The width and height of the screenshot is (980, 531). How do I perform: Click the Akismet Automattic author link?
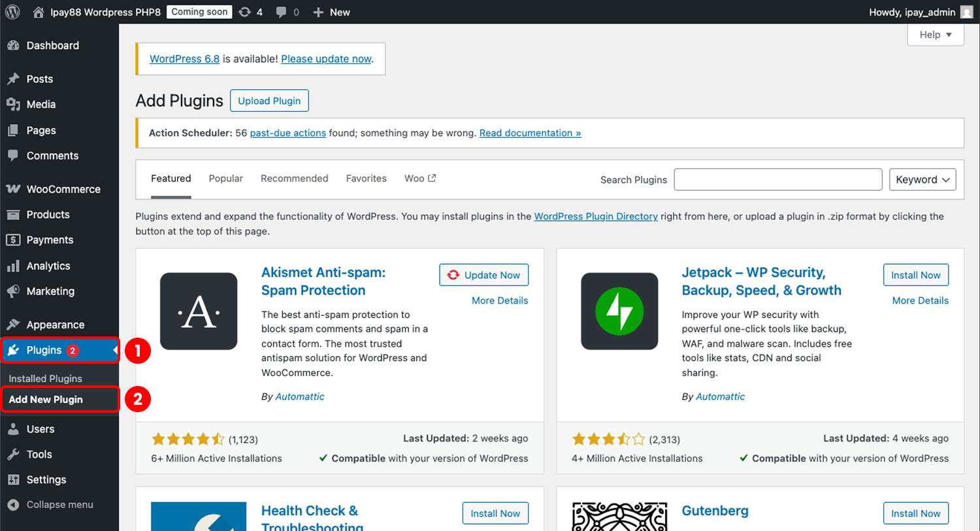[299, 396]
